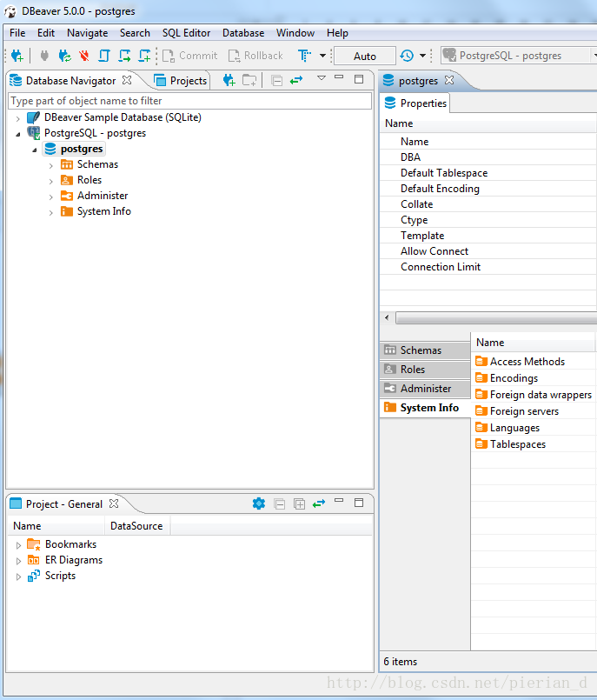Expand the Schemas tree node
This screenshot has height=700, width=597.
tap(51, 165)
